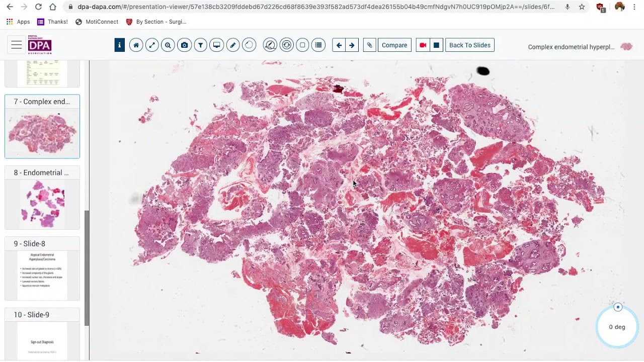Open the list view icon
The height and width of the screenshot is (362, 644).
[318, 45]
